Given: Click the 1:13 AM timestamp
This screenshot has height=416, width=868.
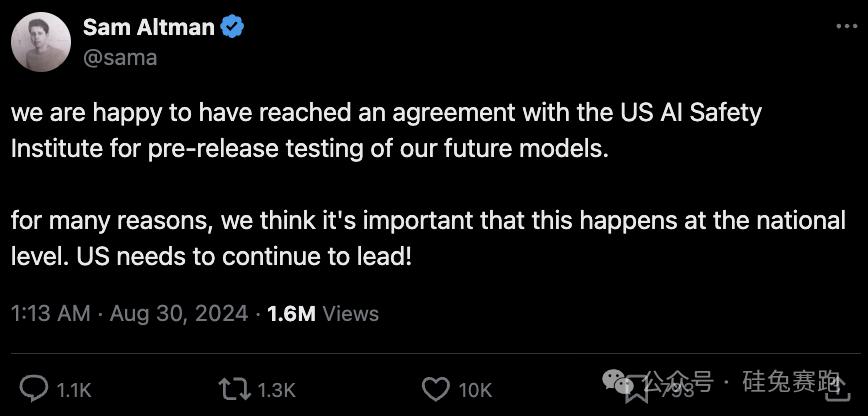Looking at the screenshot, I should [50, 313].
